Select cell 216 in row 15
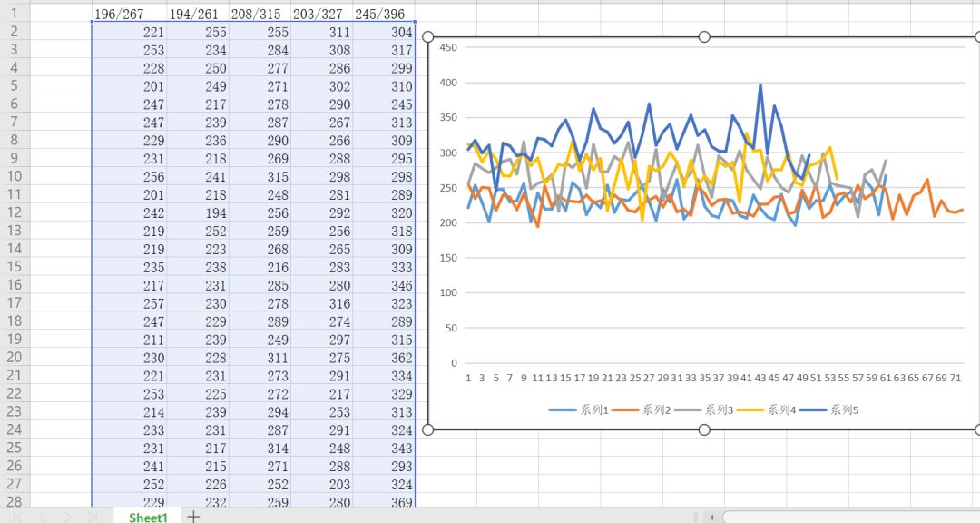Image resolution: width=980 pixels, height=523 pixels. click(260, 268)
